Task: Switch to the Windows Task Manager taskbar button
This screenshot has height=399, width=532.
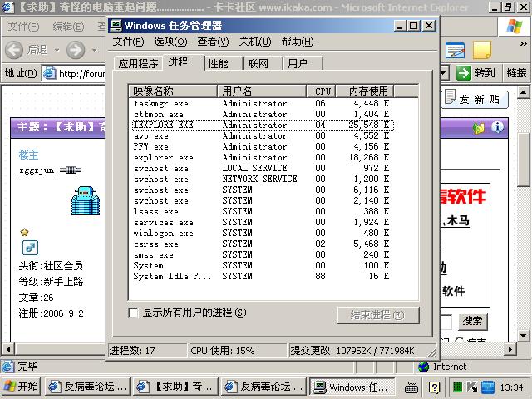Action: tap(352, 387)
